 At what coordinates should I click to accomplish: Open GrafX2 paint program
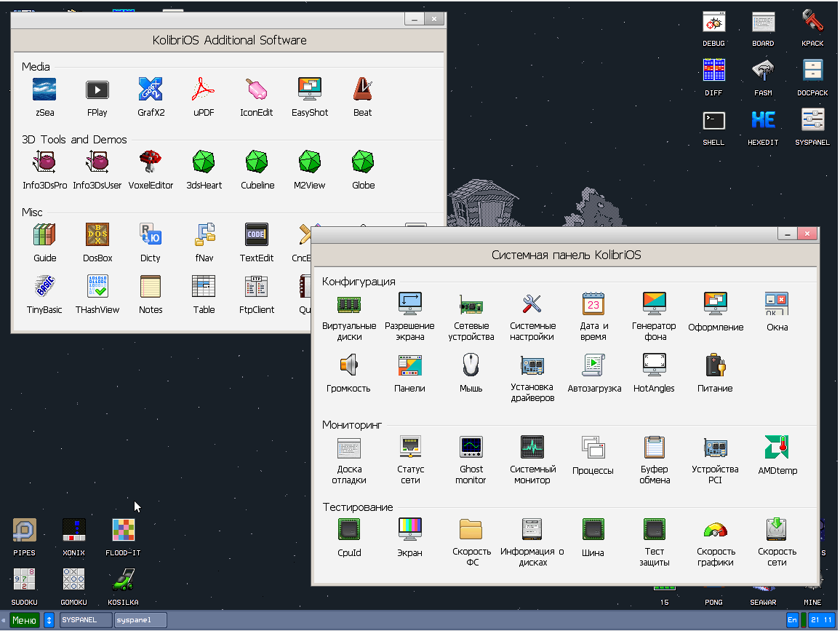click(151, 90)
